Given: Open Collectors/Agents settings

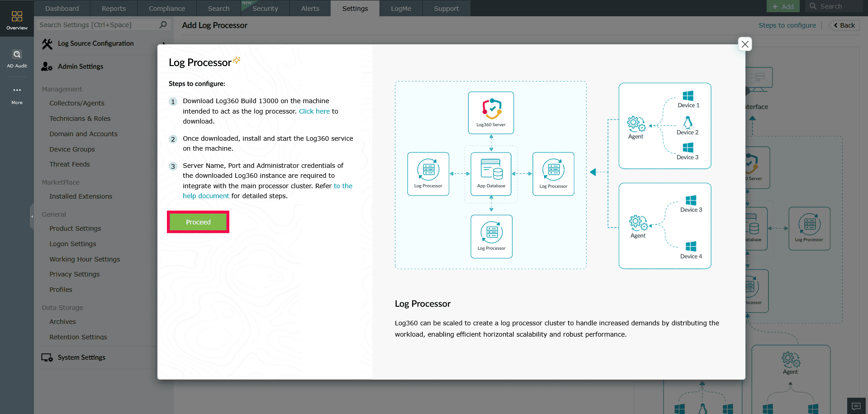Looking at the screenshot, I should [77, 103].
